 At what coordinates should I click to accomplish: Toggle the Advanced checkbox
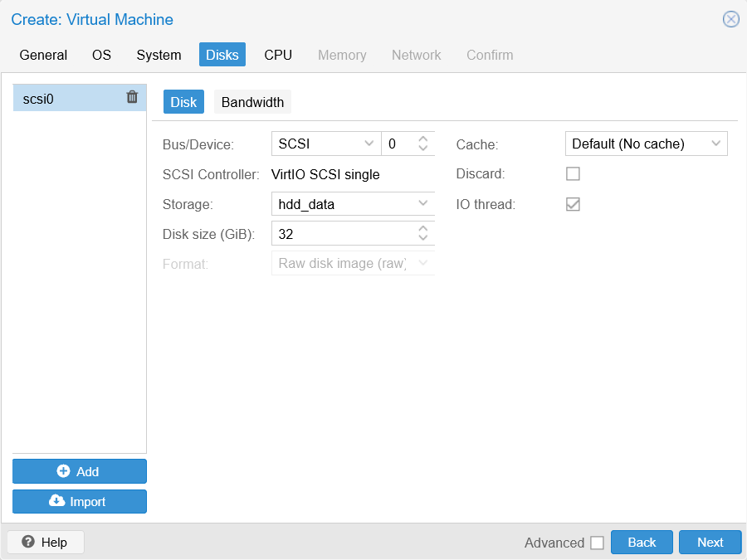(597, 543)
